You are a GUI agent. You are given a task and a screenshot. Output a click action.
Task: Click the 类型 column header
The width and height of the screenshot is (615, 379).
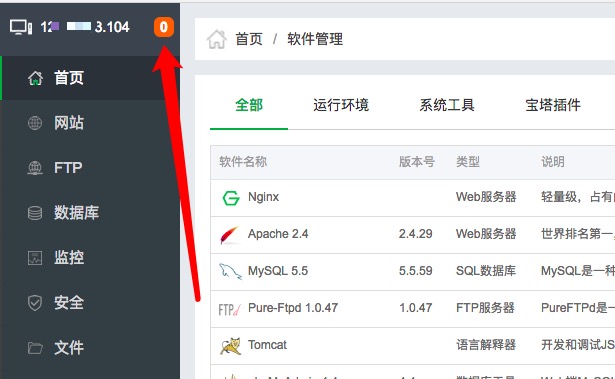tap(468, 162)
